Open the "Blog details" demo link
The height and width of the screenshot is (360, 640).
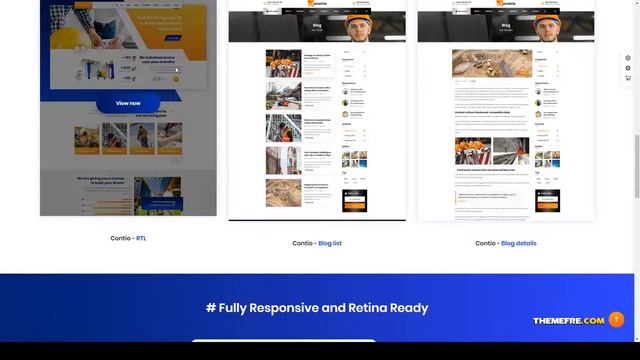(x=519, y=243)
